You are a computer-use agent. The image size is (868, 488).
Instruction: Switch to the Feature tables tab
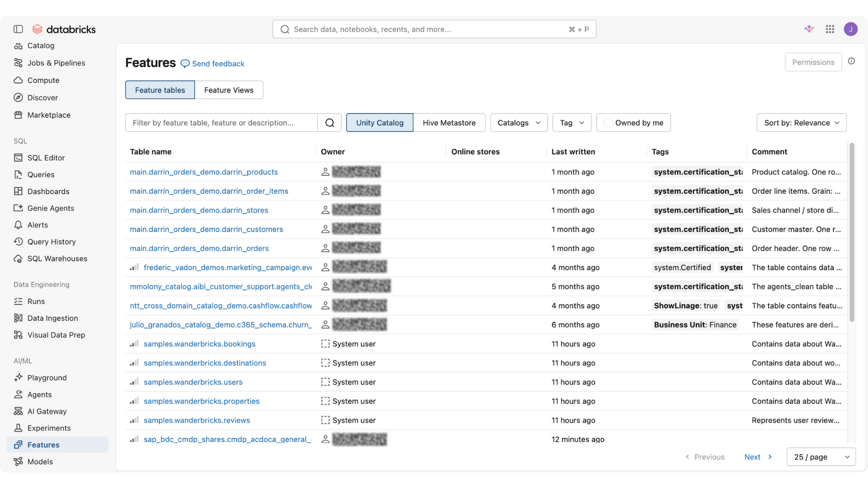click(x=160, y=90)
